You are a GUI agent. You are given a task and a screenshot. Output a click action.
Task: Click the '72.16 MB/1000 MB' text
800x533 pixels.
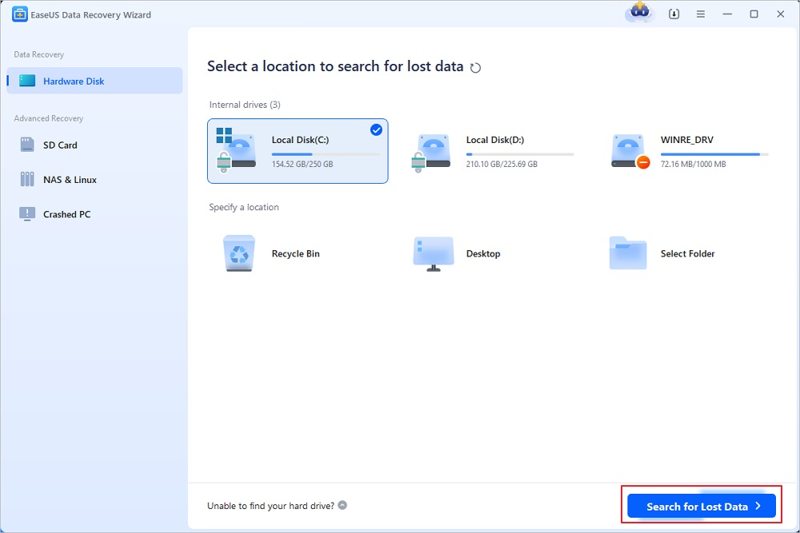693,164
